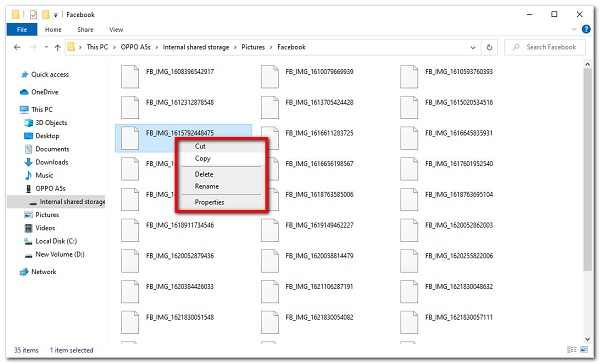The height and width of the screenshot is (364, 600).
Task: Click the New folder quick access icon
Action: (46, 15)
